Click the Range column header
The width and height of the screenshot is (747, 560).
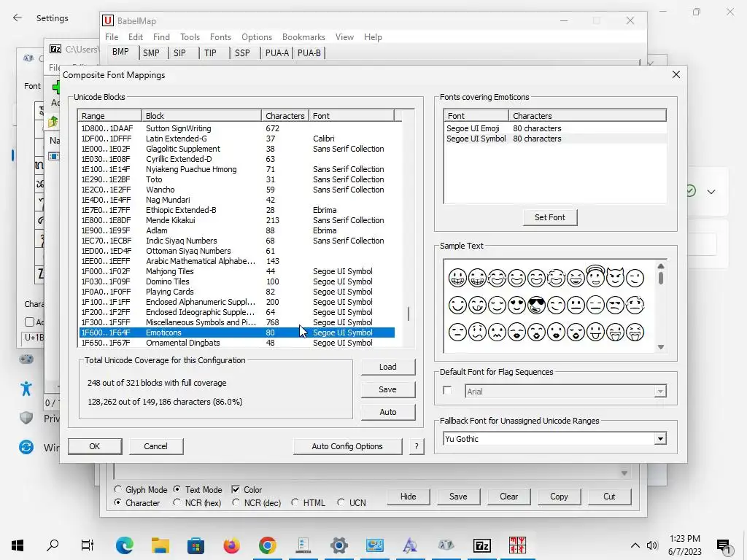point(110,116)
